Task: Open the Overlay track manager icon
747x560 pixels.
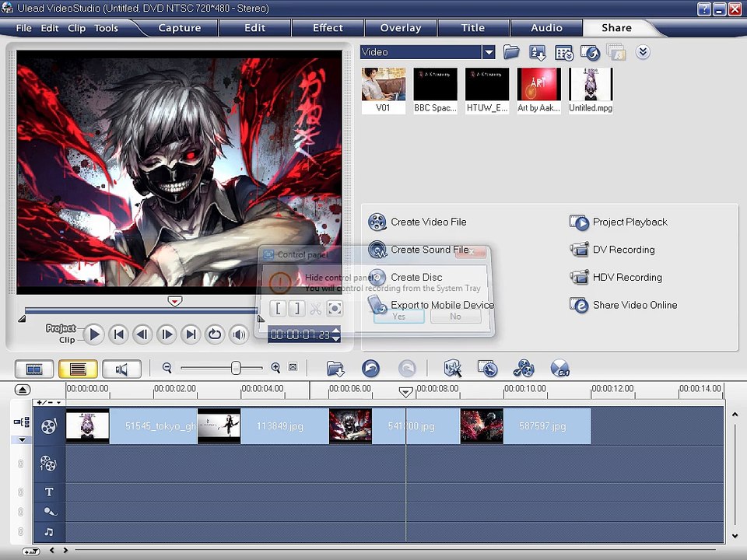Action: (x=524, y=368)
